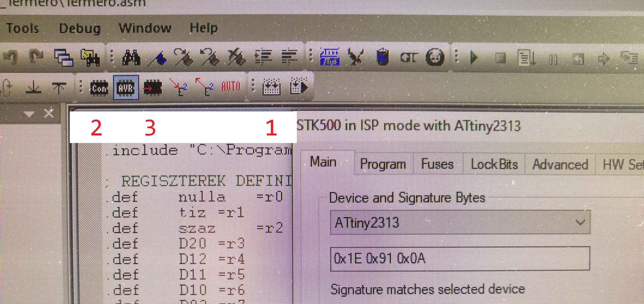
Task: Click the scissors toolbar icon
Action: tap(356, 57)
